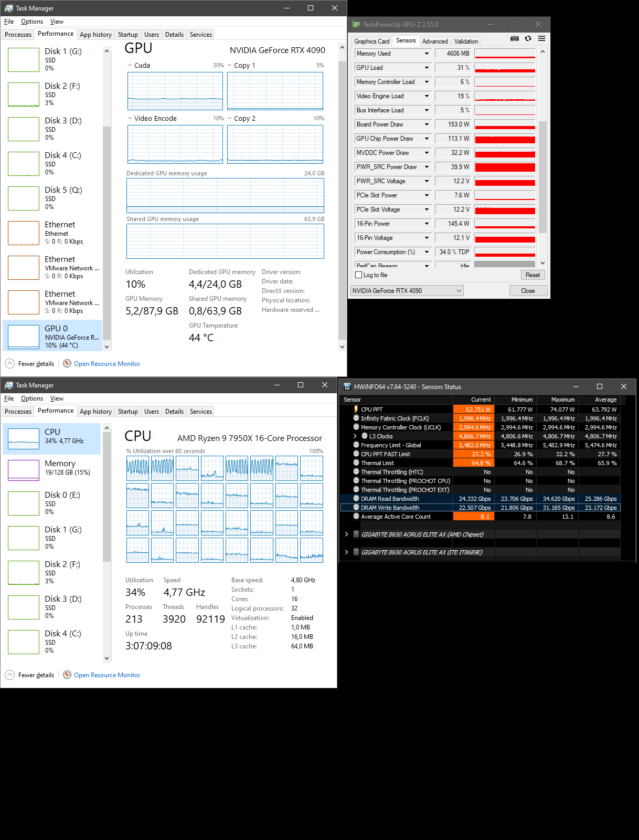639x840 pixels.
Task: Open Board Power Draw sensor dropdown
Action: pyautogui.click(x=427, y=124)
